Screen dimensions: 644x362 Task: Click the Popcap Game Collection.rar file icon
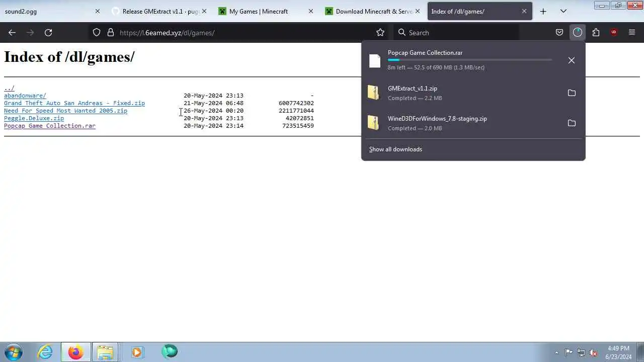tap(374, 60)
